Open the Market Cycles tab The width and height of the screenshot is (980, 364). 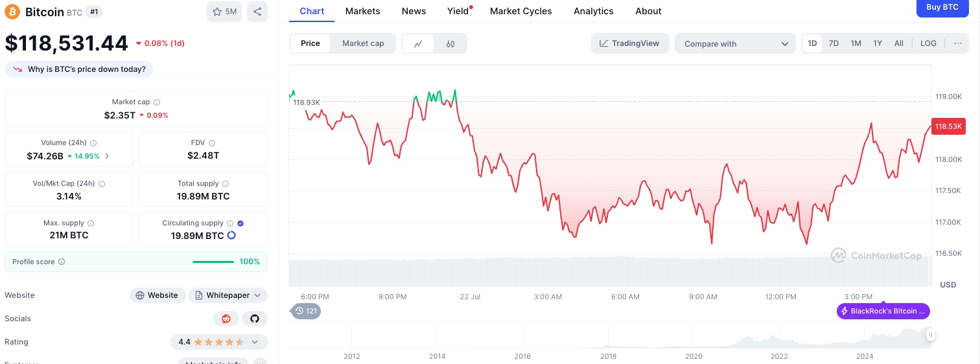(x=520, y=11)
